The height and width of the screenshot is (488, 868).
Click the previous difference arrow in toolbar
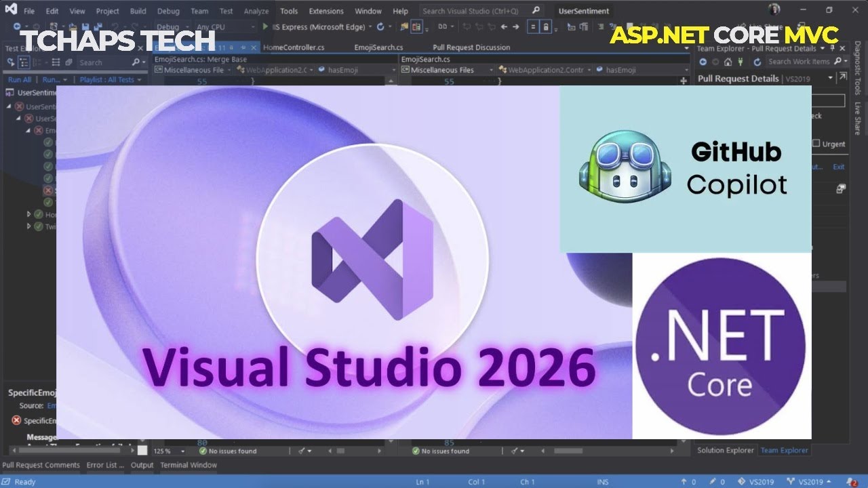[x=504, y=27]
